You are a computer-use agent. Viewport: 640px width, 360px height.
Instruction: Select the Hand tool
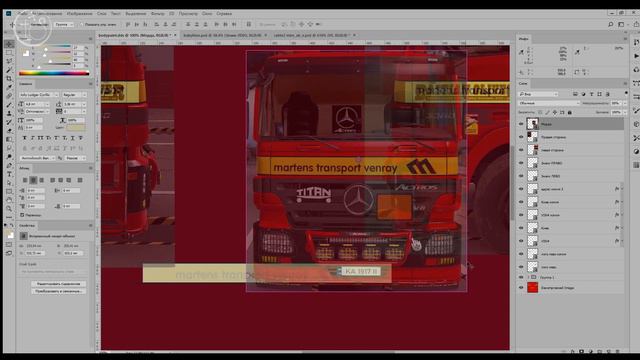[x=9, y=200]
